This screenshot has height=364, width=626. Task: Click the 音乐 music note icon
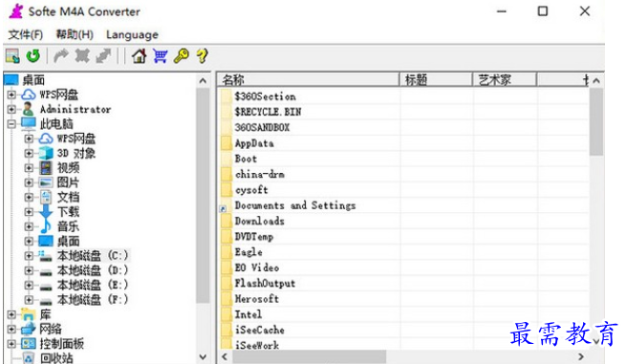point(46,226)
